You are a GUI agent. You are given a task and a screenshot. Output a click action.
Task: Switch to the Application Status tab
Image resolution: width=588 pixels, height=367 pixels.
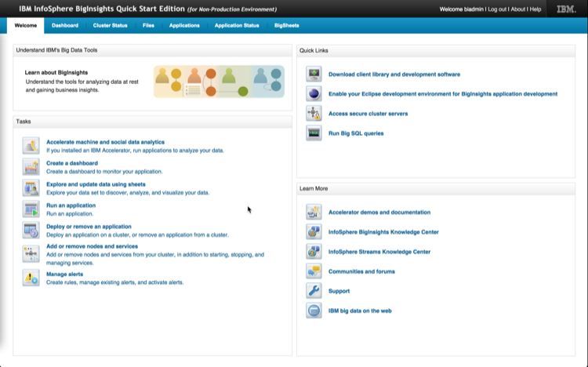pyautogui.click(x=237, y=26)
